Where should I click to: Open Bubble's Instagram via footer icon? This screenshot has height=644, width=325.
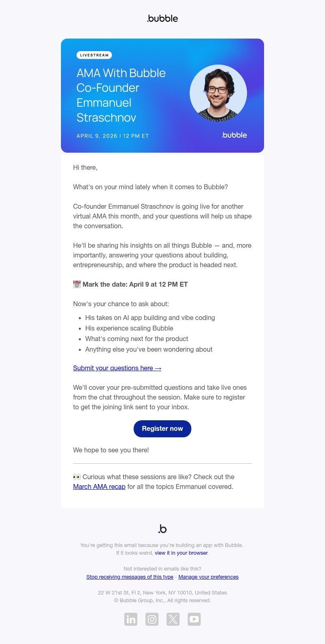coord(152,619)
